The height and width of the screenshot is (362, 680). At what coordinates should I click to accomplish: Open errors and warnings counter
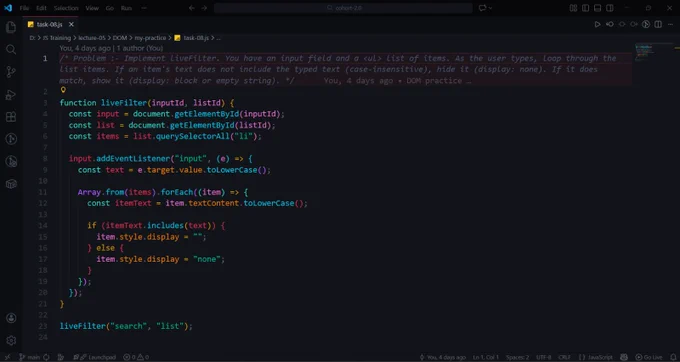136,357
